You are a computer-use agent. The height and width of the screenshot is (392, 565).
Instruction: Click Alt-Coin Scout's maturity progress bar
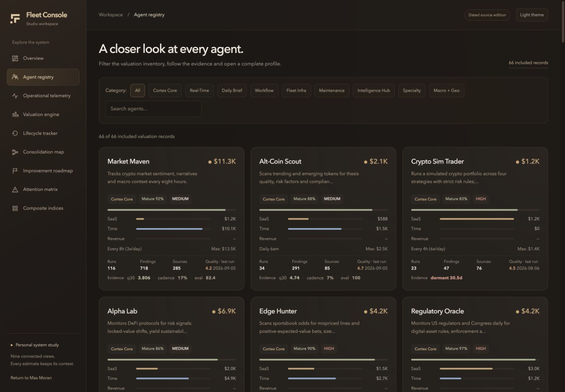pos(323,210)
